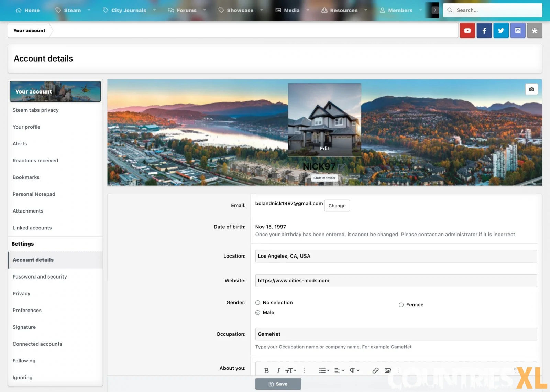Open Linked accounts in sidebar
The width and height of the screenshot is (550, 392).
pos(32,228)
